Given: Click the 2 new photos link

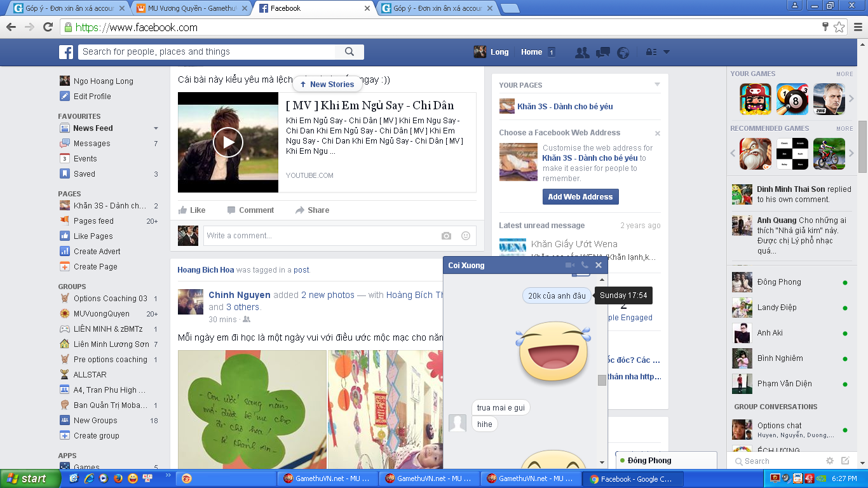Looking at the screenshot, I should click(328, 295).
